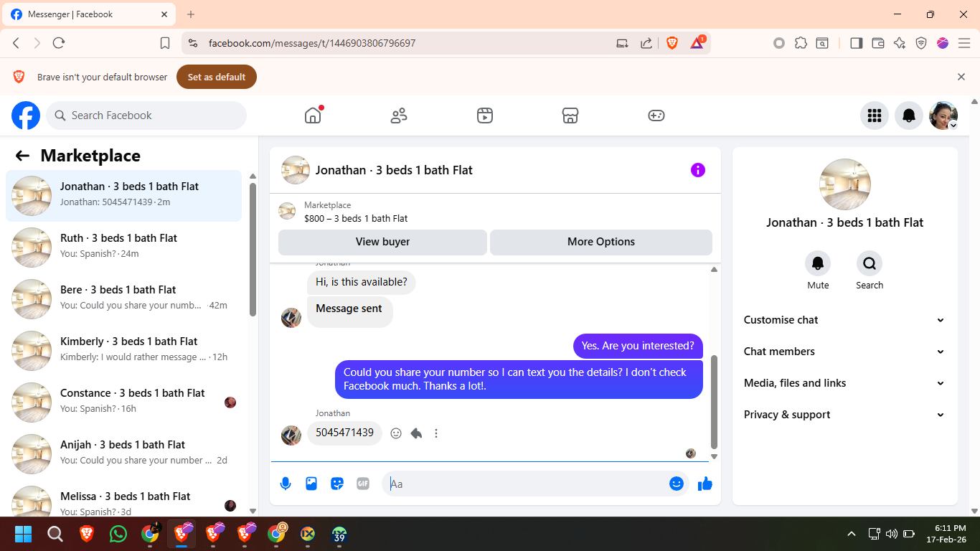The image size is (980, 551).
Task: Open the Video/Reels icon in the top navigation
Action: click(x=485, y=116)
